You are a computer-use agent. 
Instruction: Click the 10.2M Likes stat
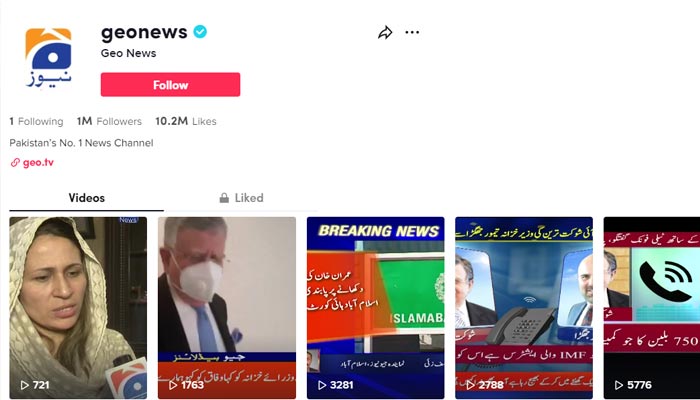(186, 121)
